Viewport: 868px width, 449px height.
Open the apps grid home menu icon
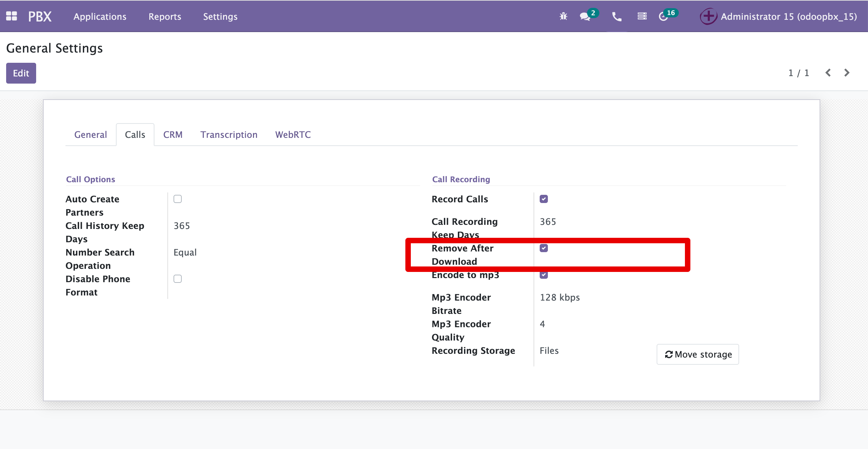[12, 16]
